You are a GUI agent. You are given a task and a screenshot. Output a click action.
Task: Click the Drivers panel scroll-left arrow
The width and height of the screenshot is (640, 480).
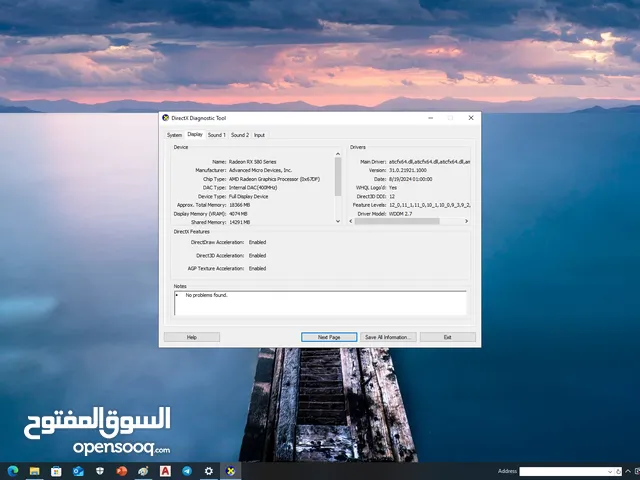point(351,221)
